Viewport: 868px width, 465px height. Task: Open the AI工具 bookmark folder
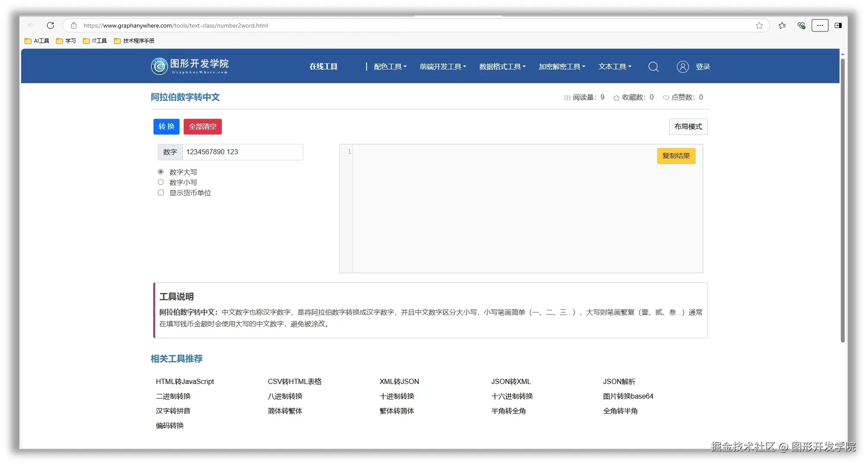(37, 41)
